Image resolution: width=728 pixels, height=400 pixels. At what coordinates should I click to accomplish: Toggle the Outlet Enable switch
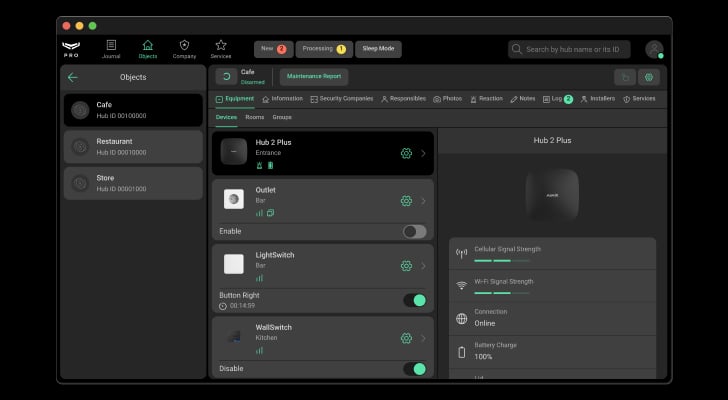click(414, 231)
